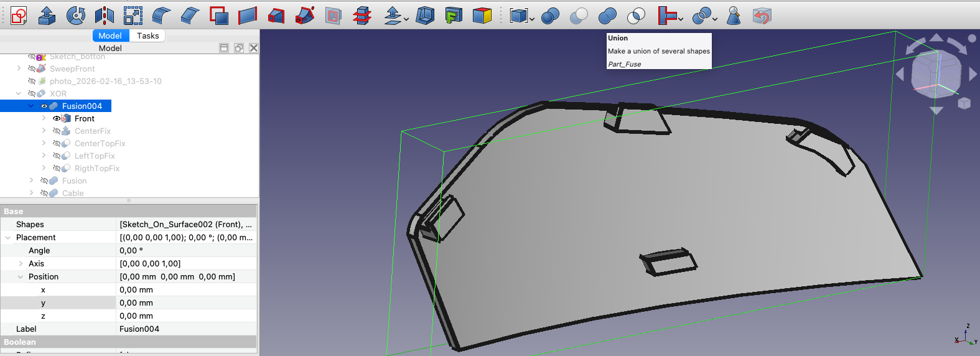
Task: Show the hidden CenterFix object
Action: coord(57,131)
